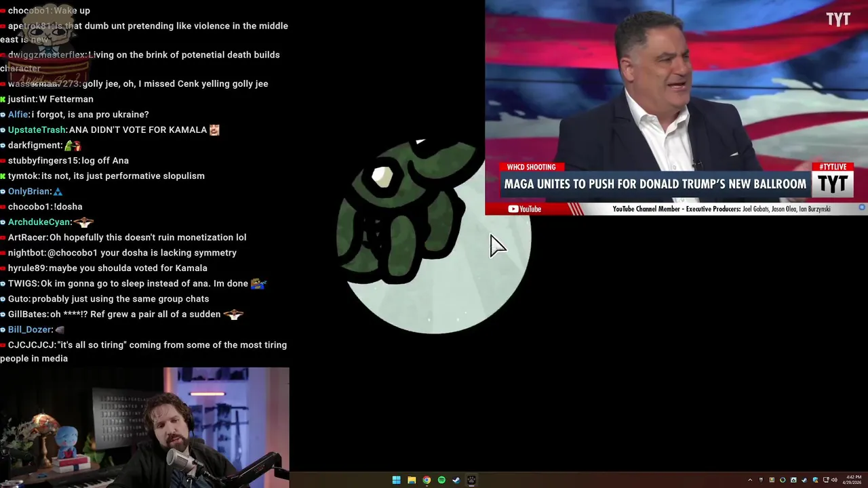Click the WHCD SHOOTING banner label
Viewport: 868px width, 488px height.
click(531, 167)
